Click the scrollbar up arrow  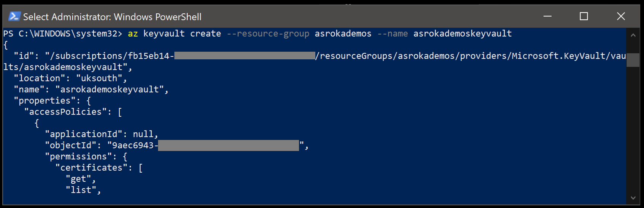coord(633,35)
